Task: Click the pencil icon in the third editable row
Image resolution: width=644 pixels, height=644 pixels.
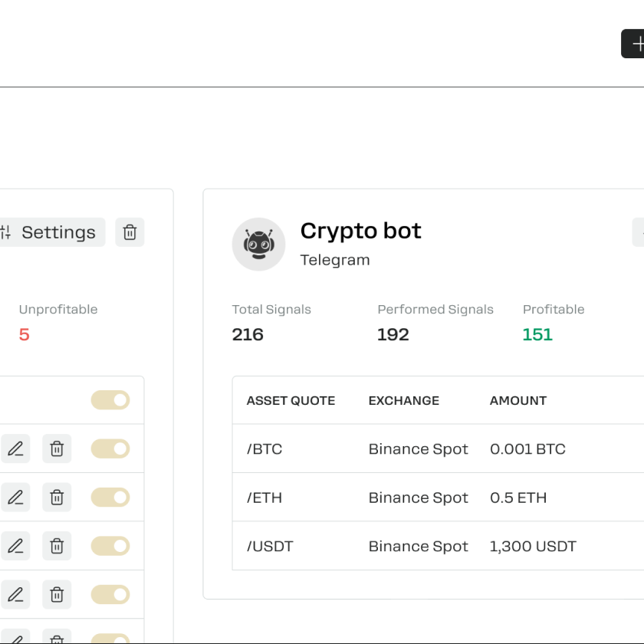Action: [x=15, y=546]
